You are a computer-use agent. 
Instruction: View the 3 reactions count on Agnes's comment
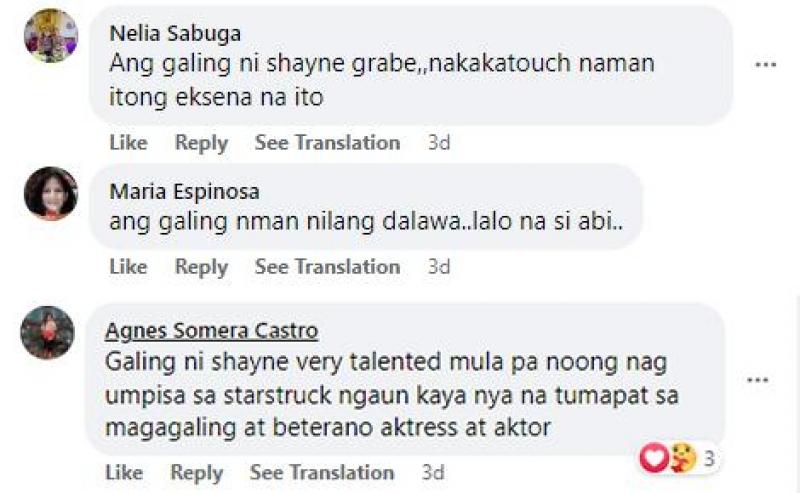tap(708, 459)
